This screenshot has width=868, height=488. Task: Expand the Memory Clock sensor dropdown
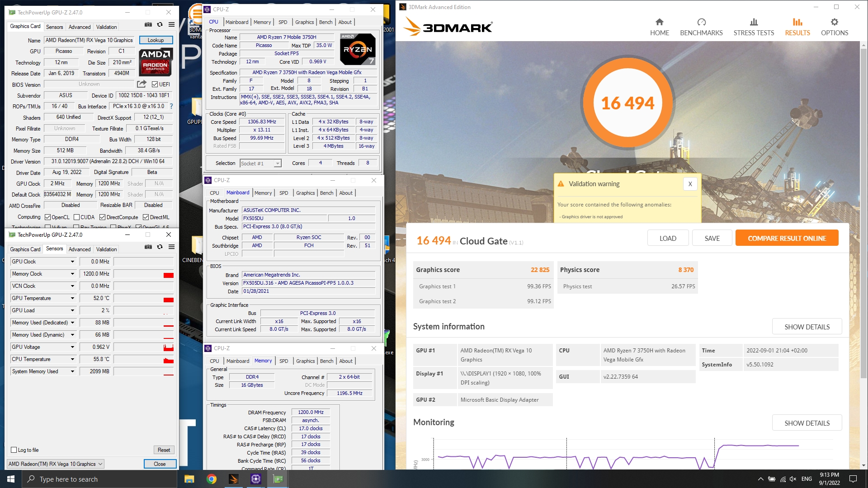(x=72, y=274)
